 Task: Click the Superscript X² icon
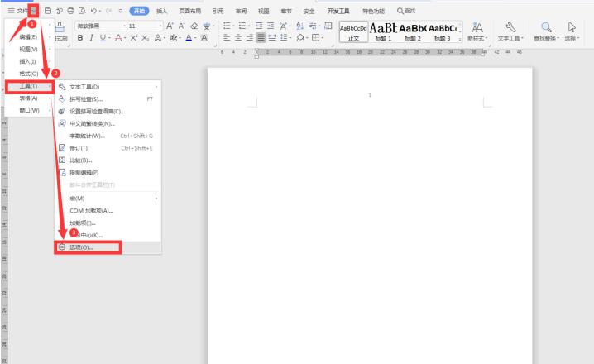134,38
